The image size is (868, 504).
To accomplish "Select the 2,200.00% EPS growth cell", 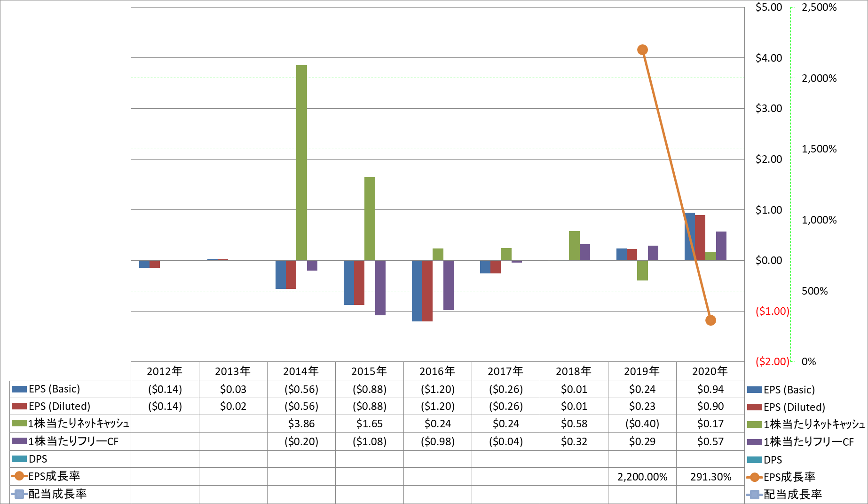I will 642,477.
